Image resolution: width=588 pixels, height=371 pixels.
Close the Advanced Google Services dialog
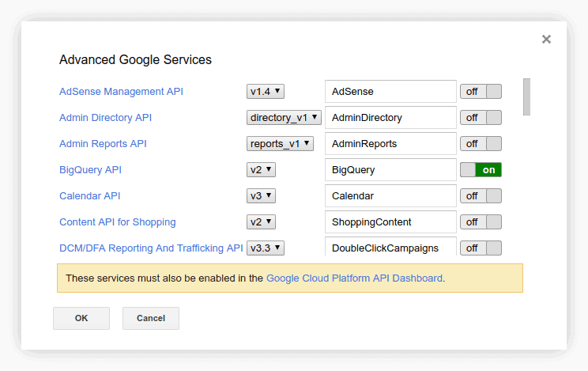[x=546, y=39]
